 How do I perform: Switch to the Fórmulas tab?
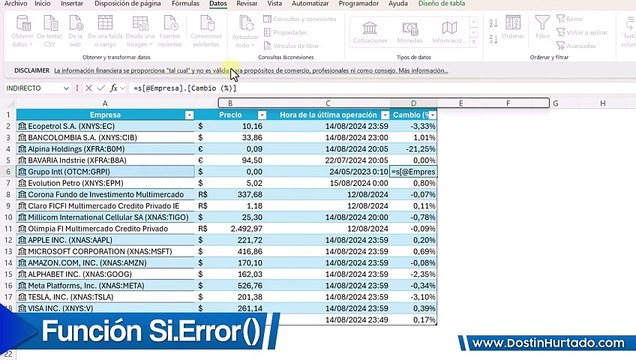click(185, 4)
